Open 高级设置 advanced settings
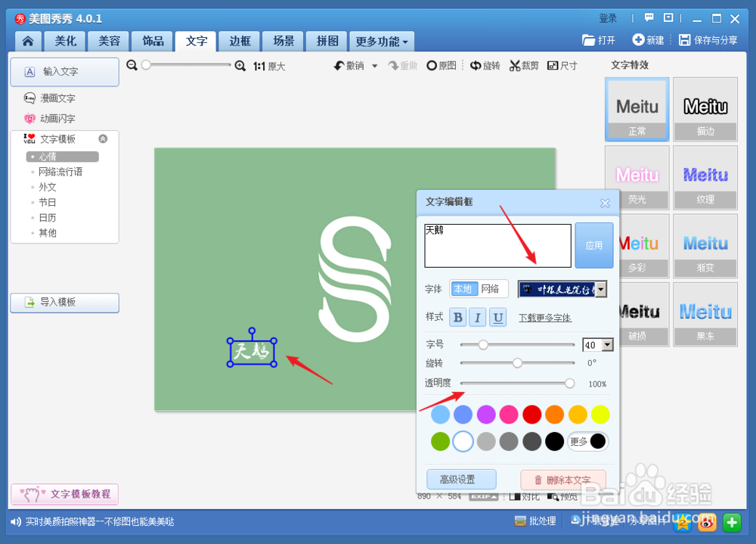Viewport: 756px width, 544px height. tap(461, 480)
